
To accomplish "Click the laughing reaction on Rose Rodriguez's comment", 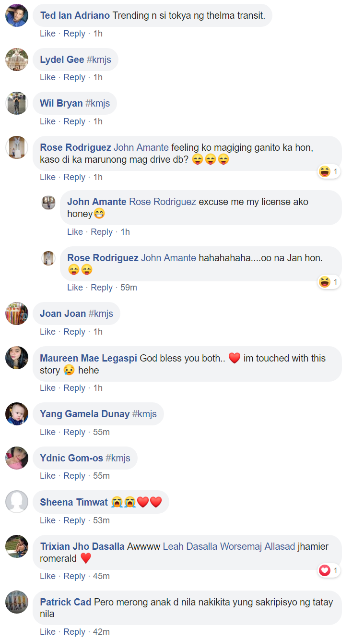I will click(329, 171).
